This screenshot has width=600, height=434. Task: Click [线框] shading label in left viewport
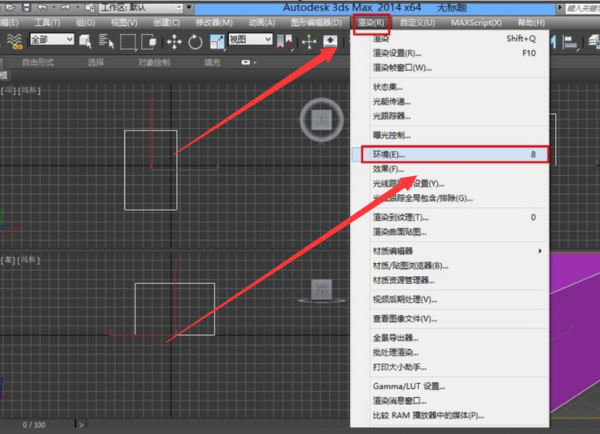click(29, 260)
